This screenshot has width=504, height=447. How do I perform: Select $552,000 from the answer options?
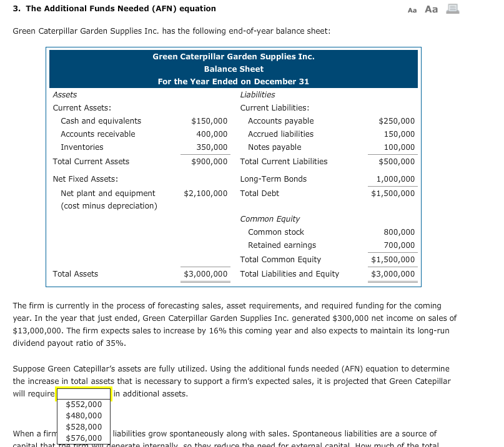click(x=84, y=404)
